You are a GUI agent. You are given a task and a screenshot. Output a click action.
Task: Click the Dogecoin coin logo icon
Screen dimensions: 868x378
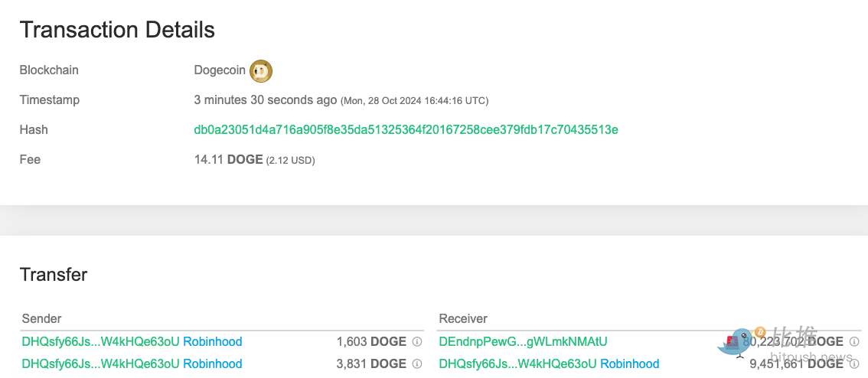pos(262,71)
